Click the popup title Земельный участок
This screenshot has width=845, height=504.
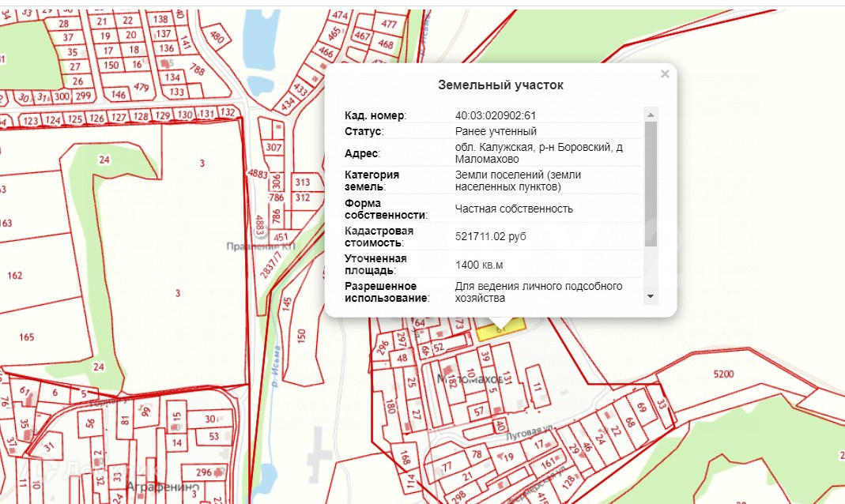pos(500,85)
